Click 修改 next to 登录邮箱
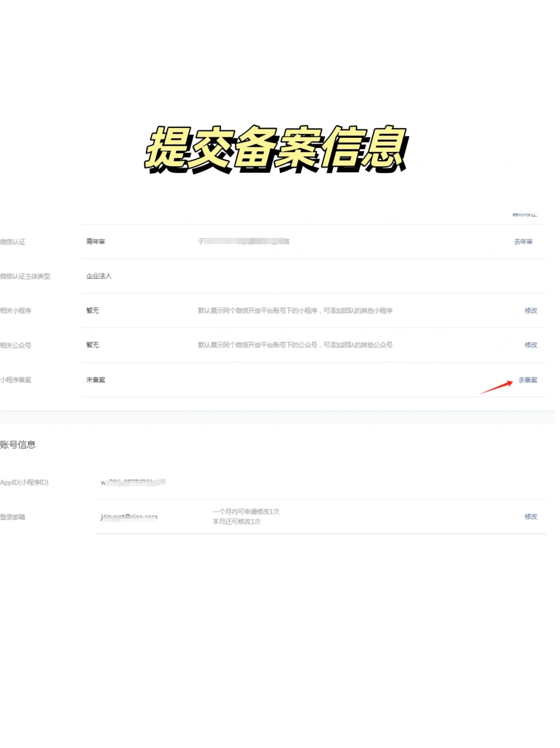 point(530,517)
